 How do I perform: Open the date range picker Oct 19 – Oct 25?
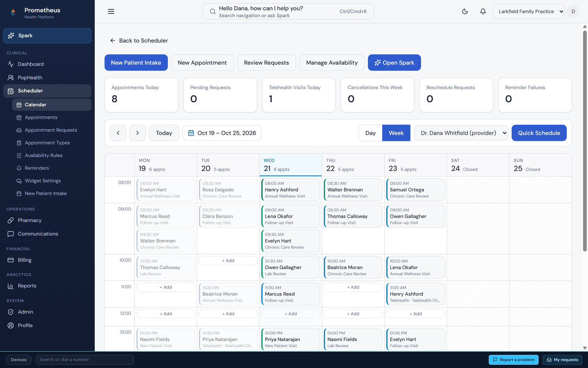pyautogui.click(x=222, y=133)
